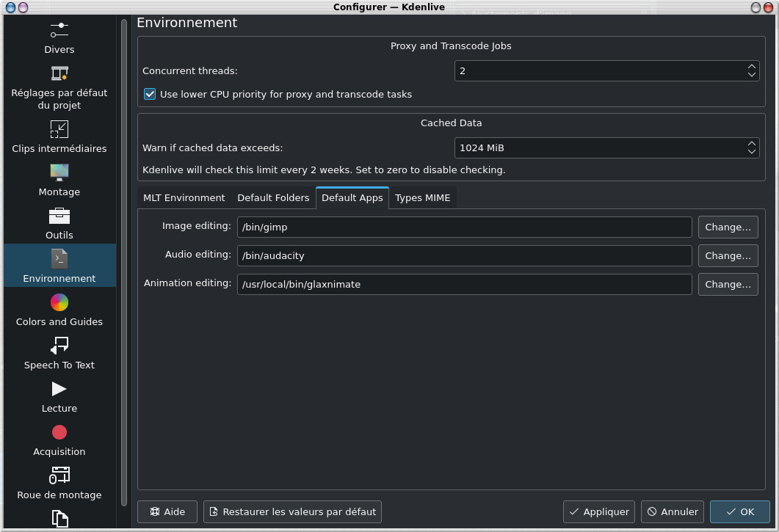Open Réglages par défaut du projet page

[59, 87]
